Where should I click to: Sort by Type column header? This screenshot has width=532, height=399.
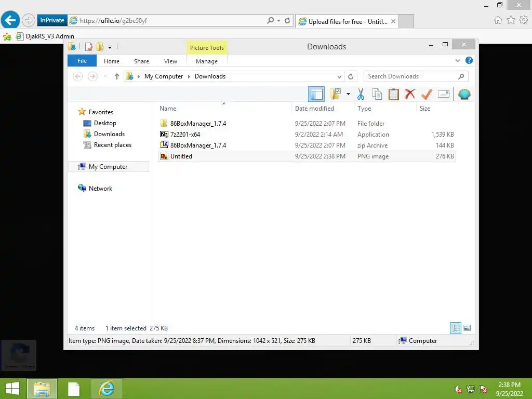pyautogui.click(x=364, y=109)
